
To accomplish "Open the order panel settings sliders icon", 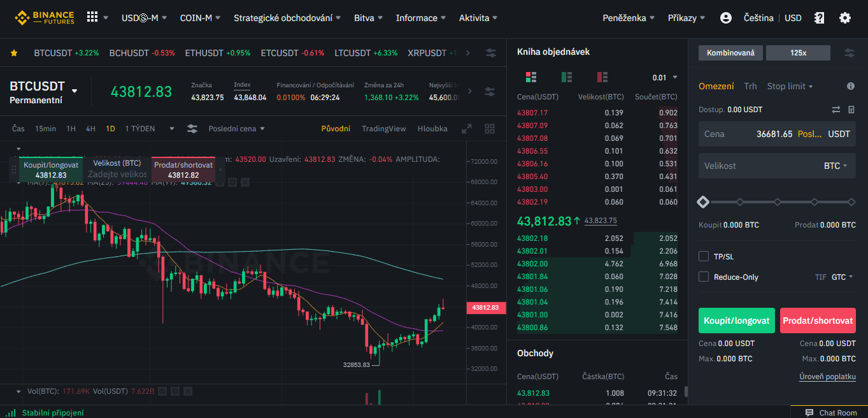I will tap(850, 53).
